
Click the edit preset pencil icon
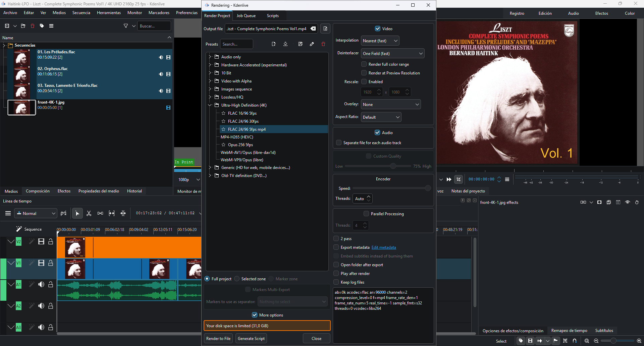pos(312,44)
